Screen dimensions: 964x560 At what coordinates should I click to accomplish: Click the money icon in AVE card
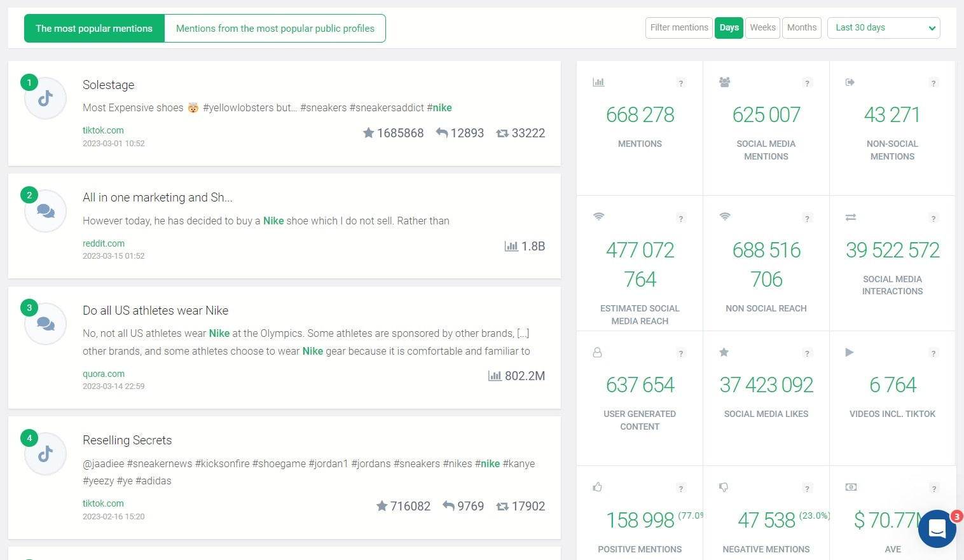tap(851, 487)
